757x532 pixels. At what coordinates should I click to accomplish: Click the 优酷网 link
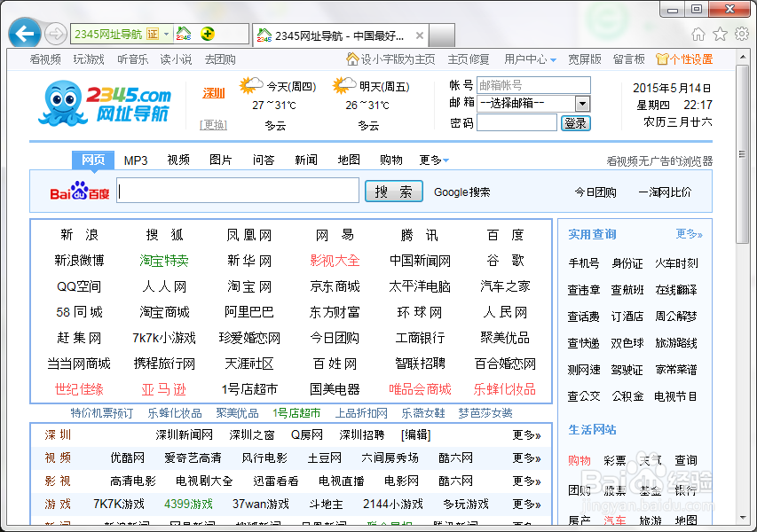coord(128,458)
